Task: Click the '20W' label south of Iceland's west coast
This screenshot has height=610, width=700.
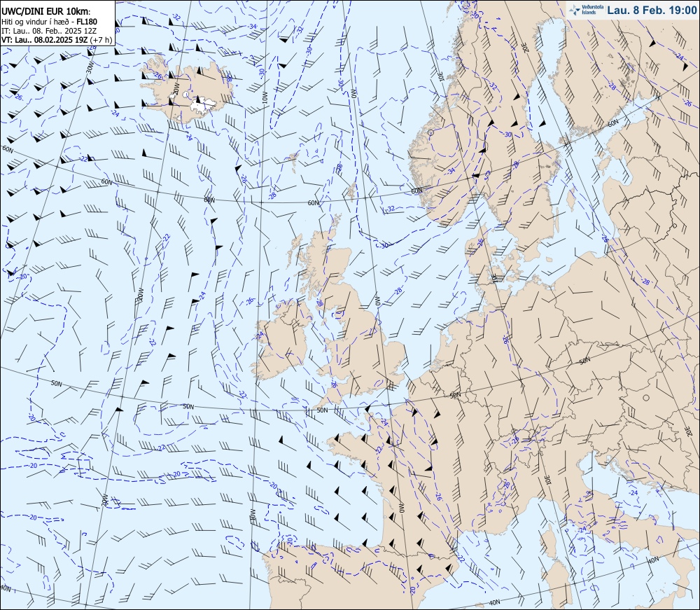Action: (176, 88)
